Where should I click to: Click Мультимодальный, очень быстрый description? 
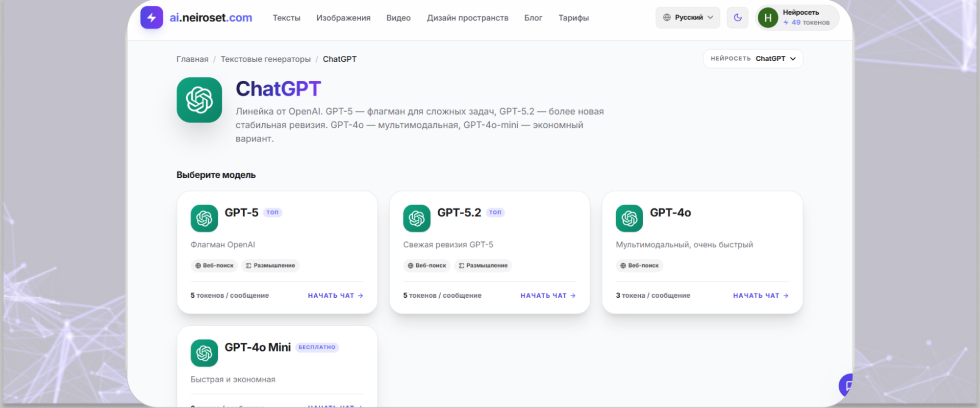[684, 244]
